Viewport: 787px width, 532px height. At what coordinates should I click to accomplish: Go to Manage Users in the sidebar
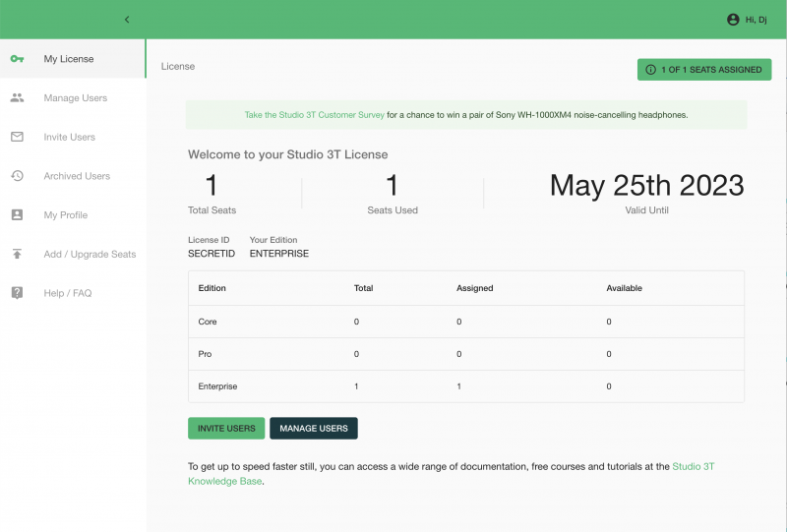tap(73, 98)
